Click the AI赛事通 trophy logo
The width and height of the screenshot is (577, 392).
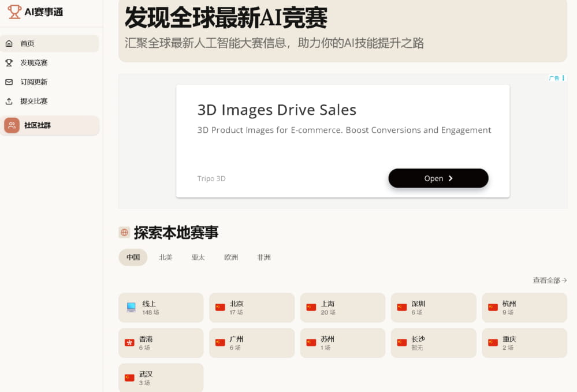[14, 12]
